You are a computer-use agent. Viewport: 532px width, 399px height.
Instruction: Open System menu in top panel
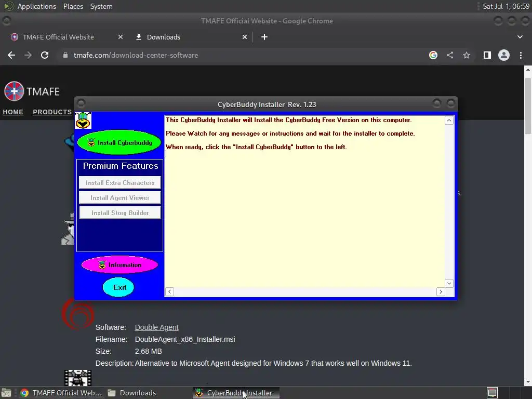point(101,6)
